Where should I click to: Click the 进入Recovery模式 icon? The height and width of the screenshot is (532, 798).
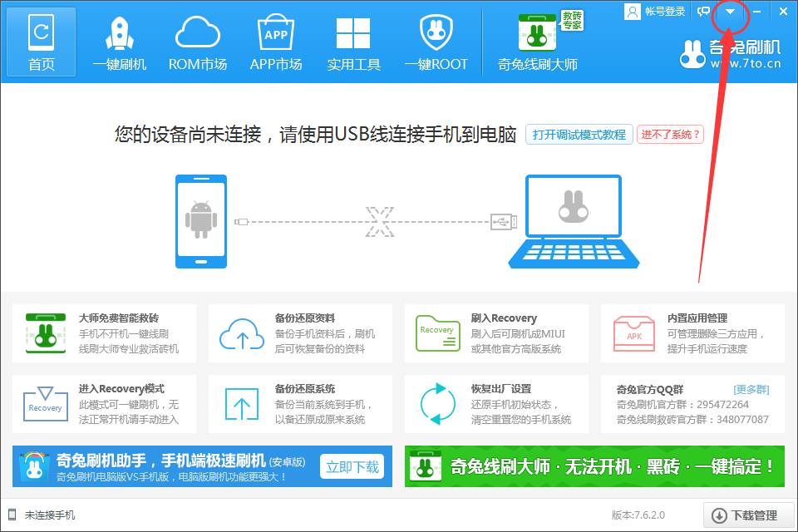tap(46, 406)
